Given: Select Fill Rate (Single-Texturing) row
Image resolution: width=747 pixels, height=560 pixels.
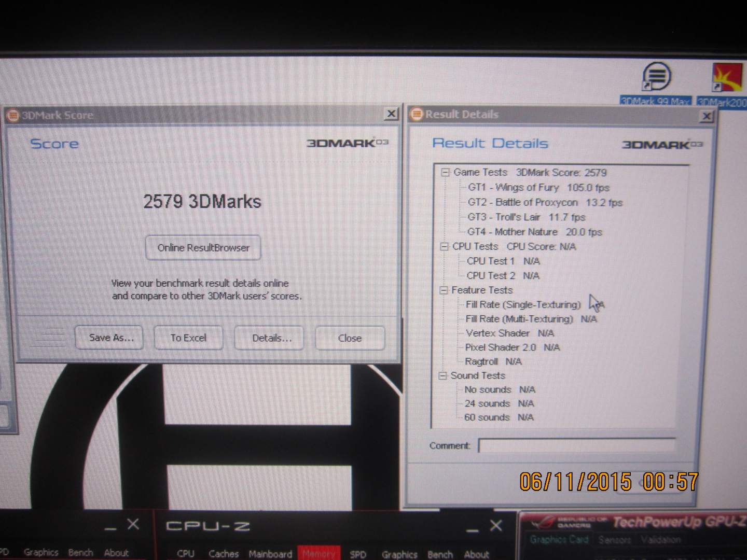Looking at the screenshot, I should click(x=535, y=304).
